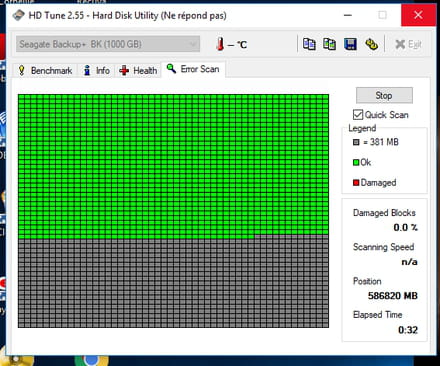Click the Exit toolbar button

(x=408, y=44)
